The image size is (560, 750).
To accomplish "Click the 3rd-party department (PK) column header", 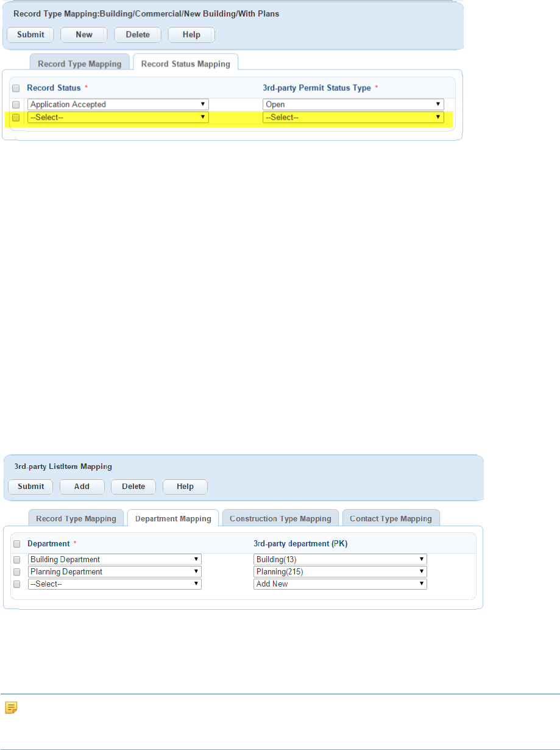I will coord(300,543).
